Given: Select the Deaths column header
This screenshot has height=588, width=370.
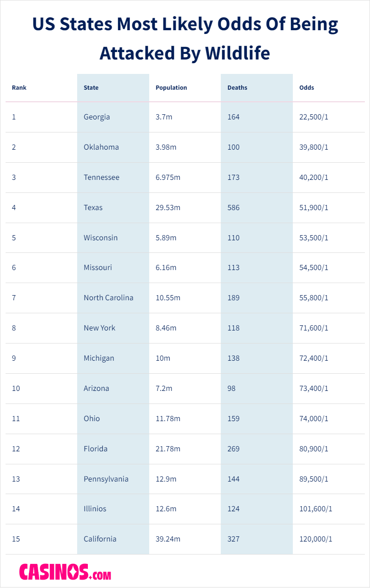Looking at the screenshot, I should [237, 88].
